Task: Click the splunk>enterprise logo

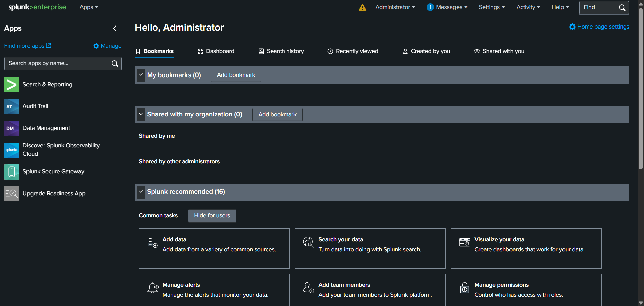Action: (37, 7)
